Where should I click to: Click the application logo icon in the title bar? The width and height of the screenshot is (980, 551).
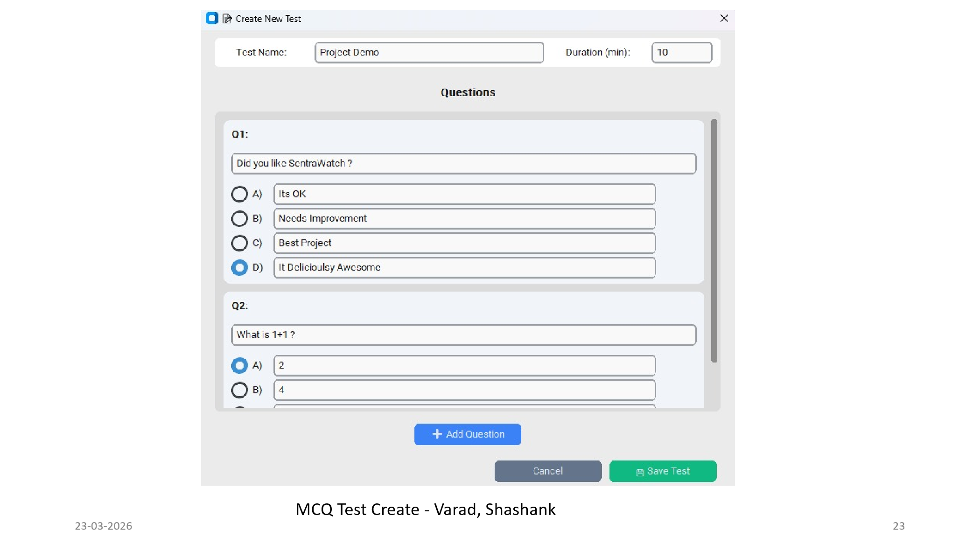pos(212,18)
